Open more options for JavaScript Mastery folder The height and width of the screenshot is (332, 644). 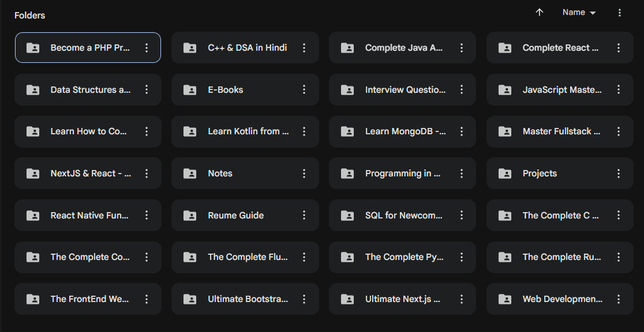[x=619, y=89]
